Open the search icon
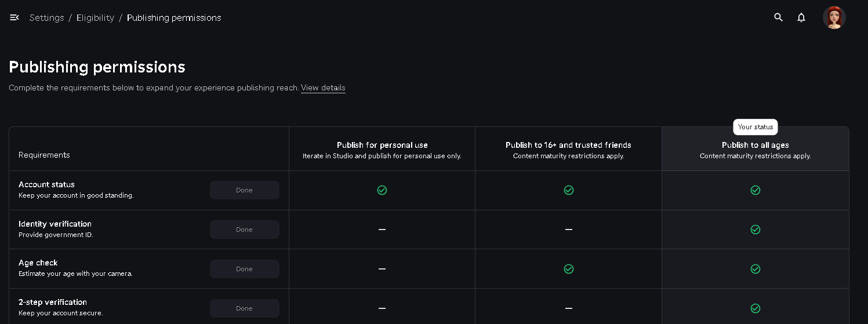Image resolution: width=868 pixels, height=324 pixels. pyautogui.click(x=779, y=17)
